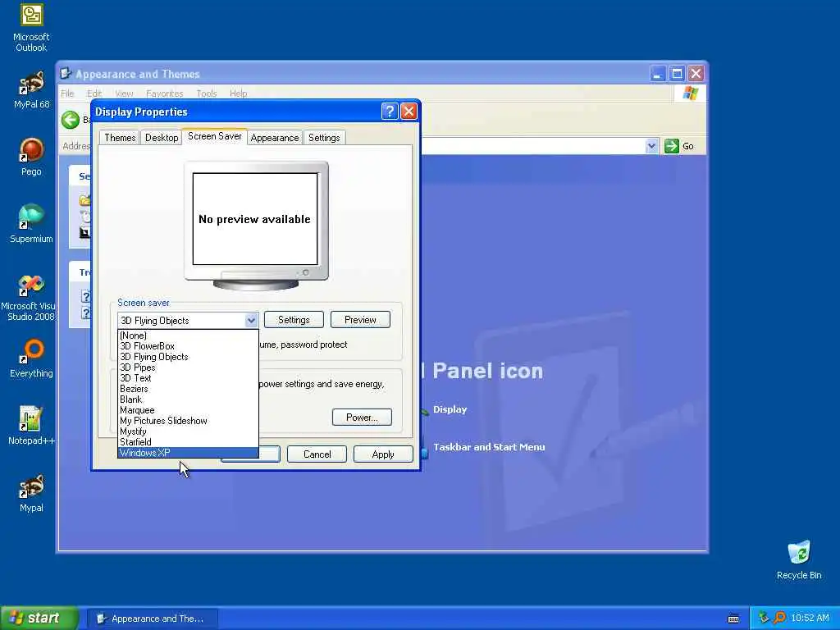Image resolution: width=840 pixels, height=630 pixels.
Task: Select the Mypal desktop shortcut
Action: pos(31,493)
